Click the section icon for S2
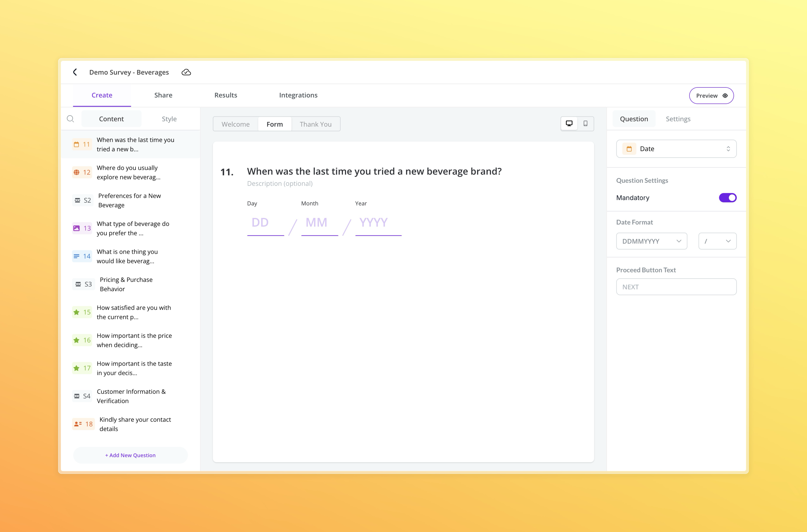This screenshot has height=532, width=807. tap(77, 201)
